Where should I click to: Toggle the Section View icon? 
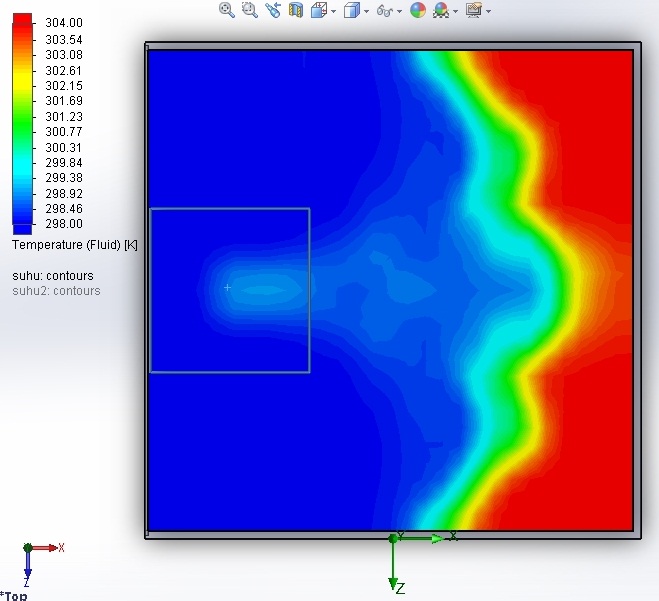coord(296,10)
